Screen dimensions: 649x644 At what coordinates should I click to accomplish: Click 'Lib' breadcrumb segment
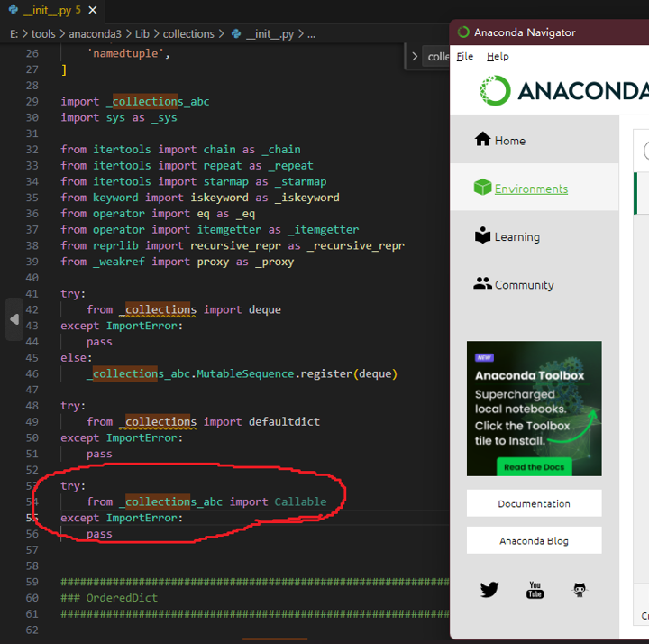(142, 34)
